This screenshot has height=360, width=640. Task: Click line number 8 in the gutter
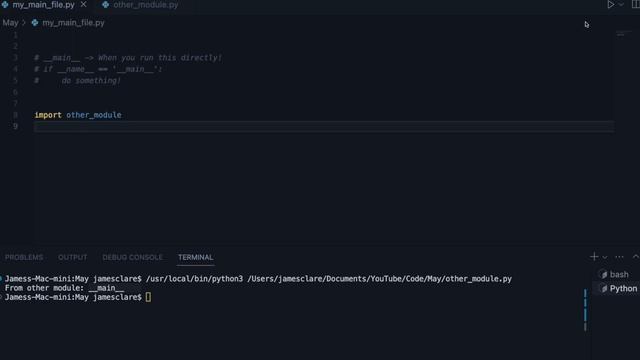16,115
